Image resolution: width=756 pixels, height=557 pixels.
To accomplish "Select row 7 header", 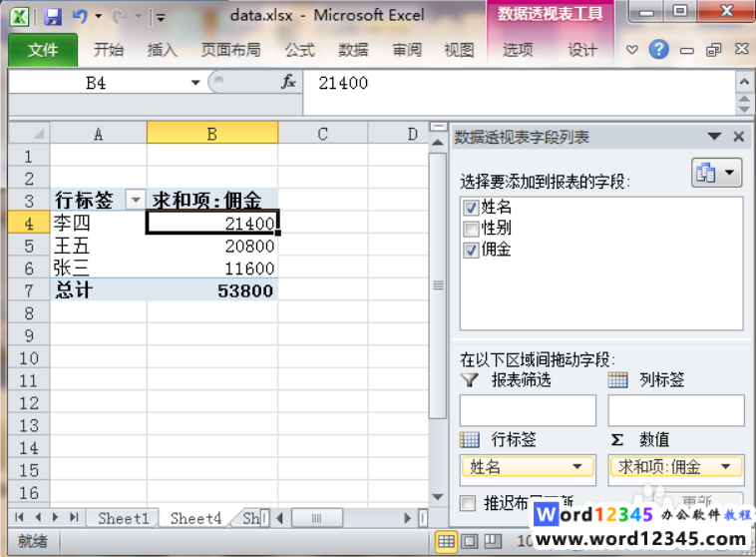I will pyautogui.click(x=29, y=290).
